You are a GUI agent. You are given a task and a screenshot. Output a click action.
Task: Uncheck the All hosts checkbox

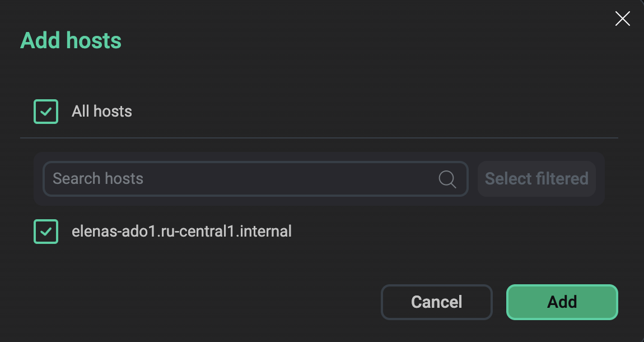(x=46, y=112)
